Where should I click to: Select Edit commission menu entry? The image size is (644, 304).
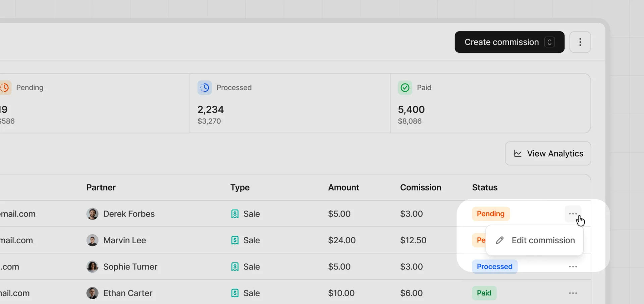point(535,240)
